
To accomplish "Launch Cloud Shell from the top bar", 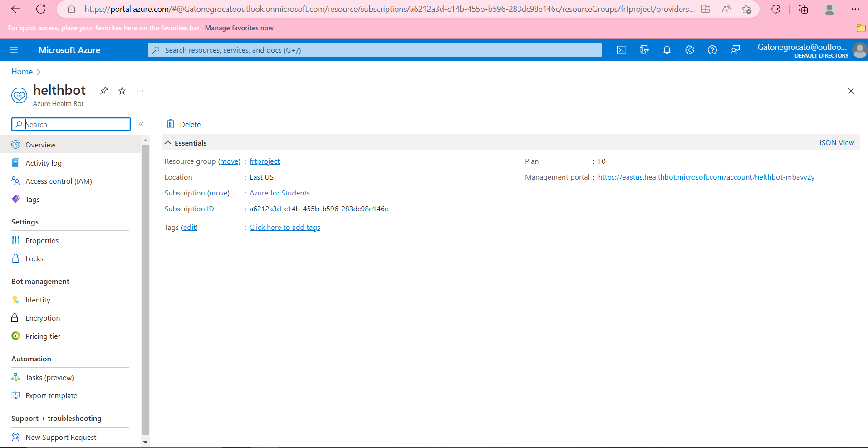I will (622, 50).
